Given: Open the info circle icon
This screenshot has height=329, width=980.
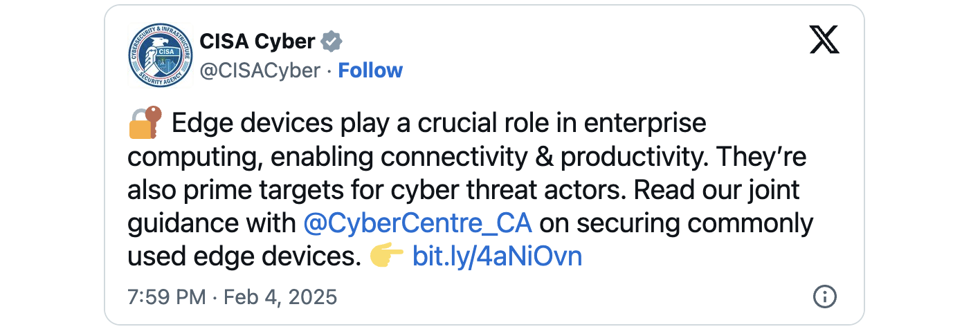Looking at the screenshot, I should point(824,297).
